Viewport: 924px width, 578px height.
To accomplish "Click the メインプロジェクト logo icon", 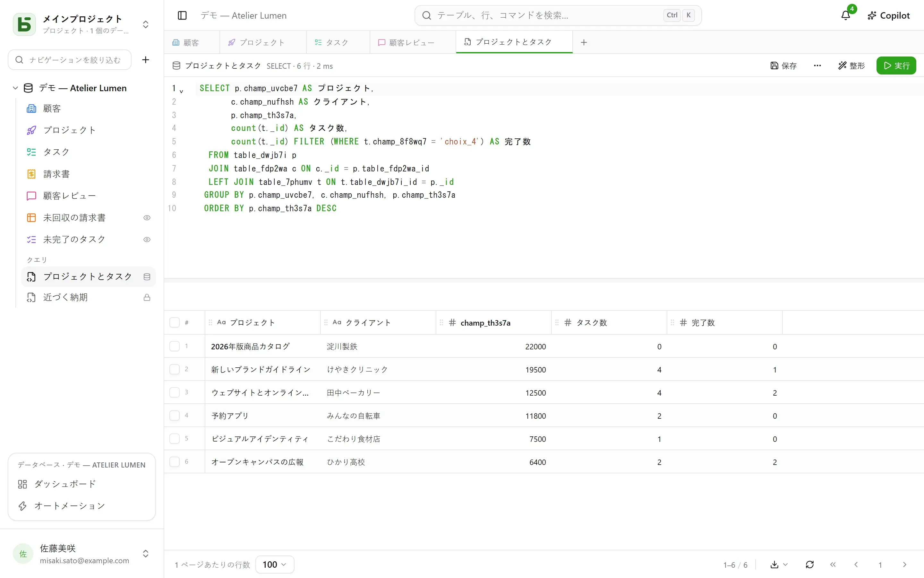I will [x=24, y=24].
